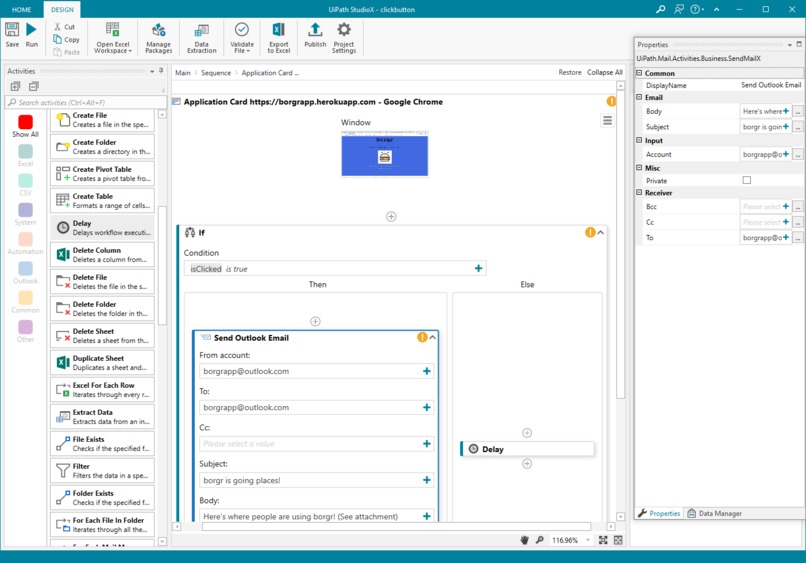Select the Delay activity in list

pyautogui.click(x=102, y=228)
